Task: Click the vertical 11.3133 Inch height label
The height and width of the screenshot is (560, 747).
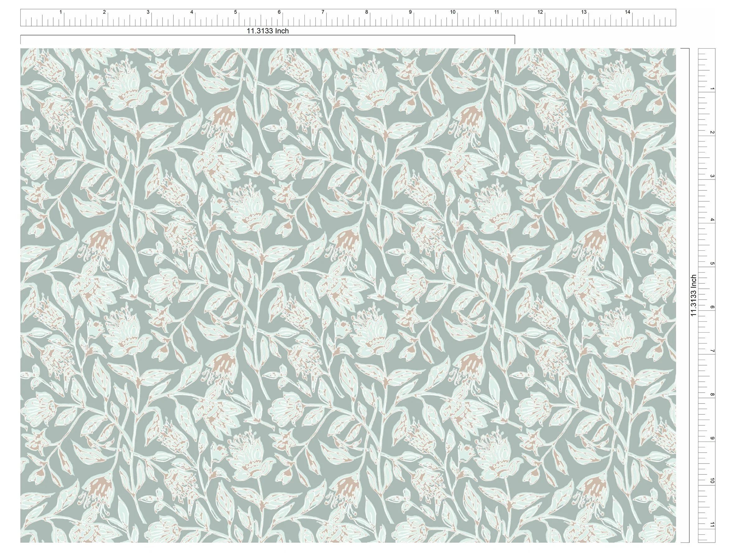Action: pos(694,295)
